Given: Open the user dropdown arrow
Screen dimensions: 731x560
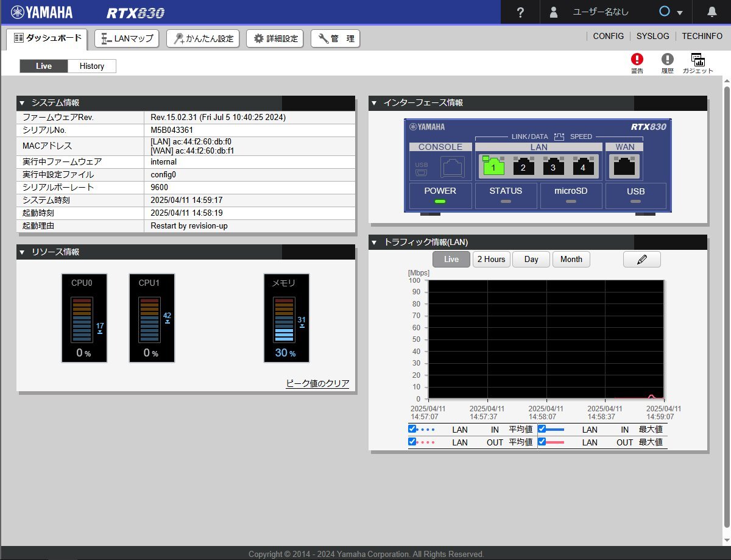Looking at the screenshot, I should 680,13.
